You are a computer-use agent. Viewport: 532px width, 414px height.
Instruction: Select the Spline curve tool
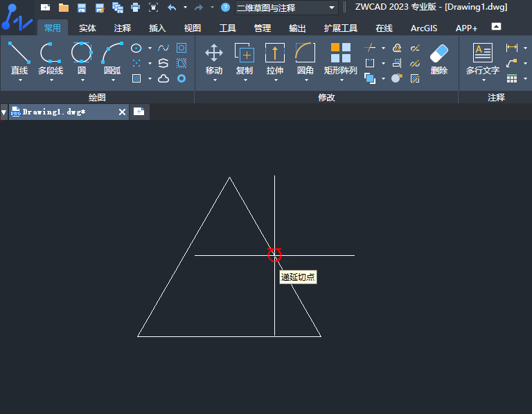coord(163,49)
